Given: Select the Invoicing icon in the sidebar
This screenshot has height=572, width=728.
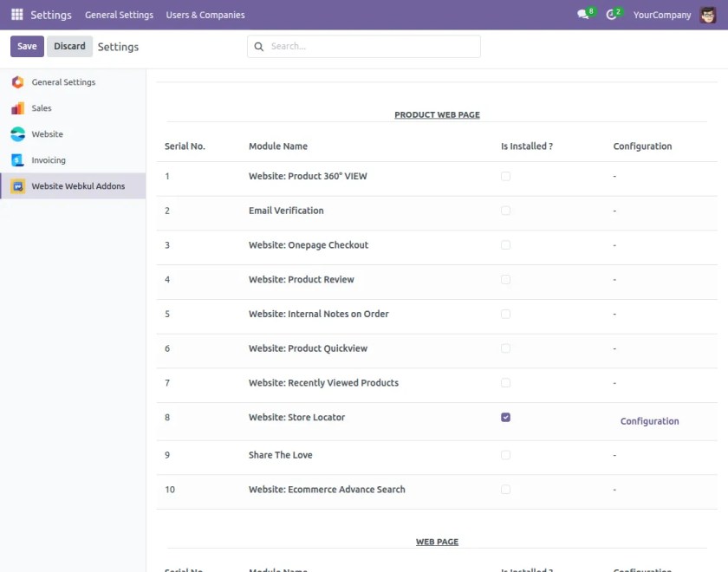Looking at the screenshot, I should (16, 159).
